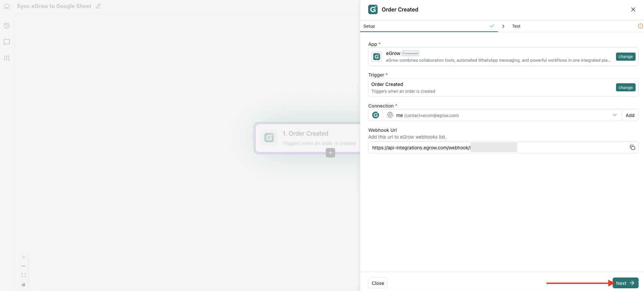Switch to the Setup tab
Screen dimensions: 644x291
pyautogui.click(x=429, y=26)
